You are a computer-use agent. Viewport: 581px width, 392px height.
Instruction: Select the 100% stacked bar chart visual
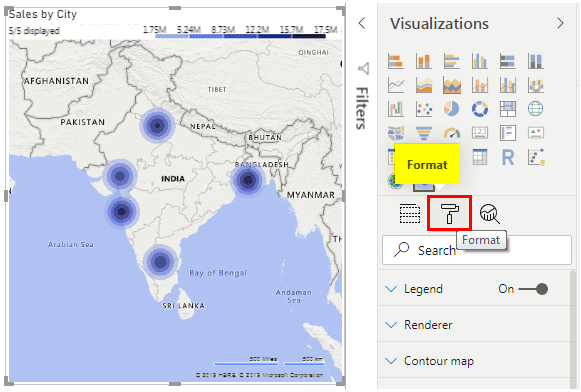[508, 61]
